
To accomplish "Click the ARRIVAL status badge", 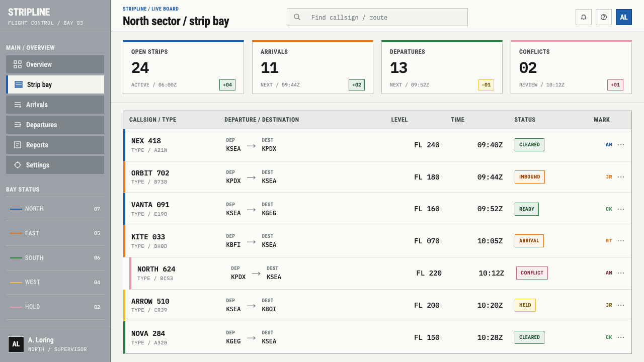I will pos(529,241).
